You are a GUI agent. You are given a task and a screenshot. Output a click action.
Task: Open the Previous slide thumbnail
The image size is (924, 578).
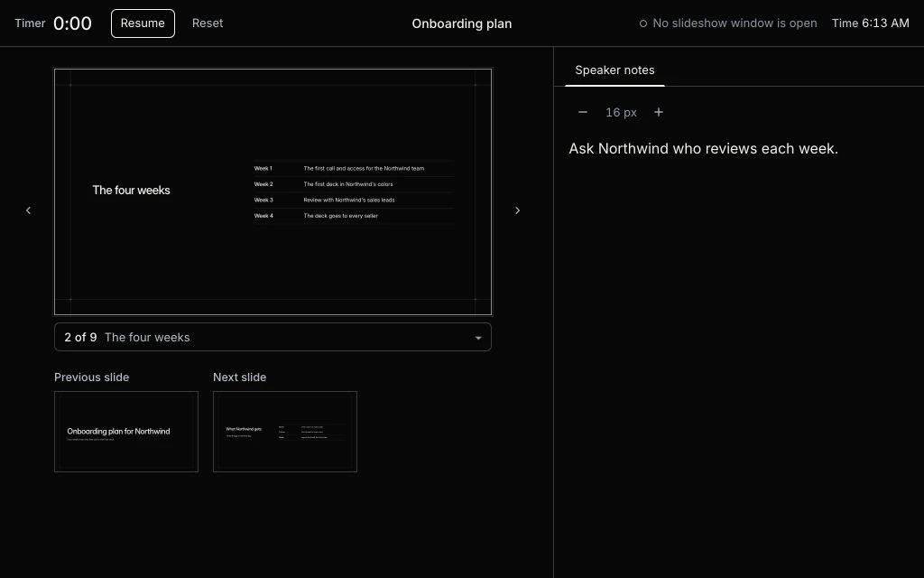[x=126, y=432]
